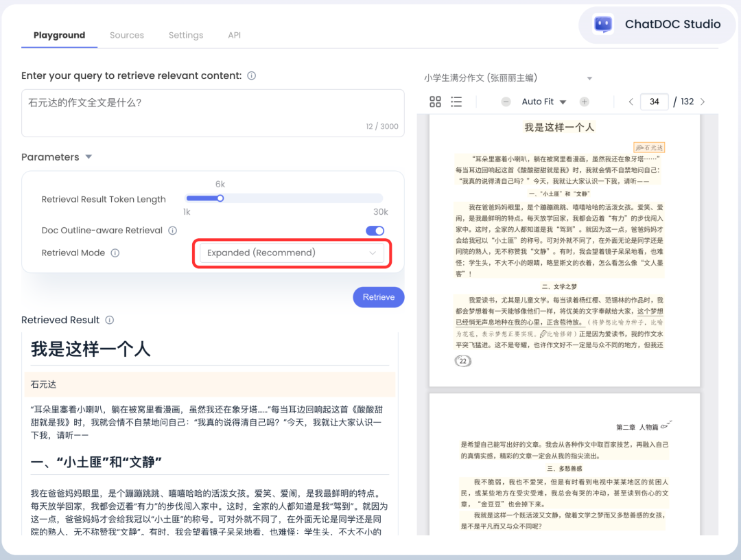Open the Retrieval Mode dropdown
Image resolution: width=741 pixels, height=560 pixels.
pos(291,253)
